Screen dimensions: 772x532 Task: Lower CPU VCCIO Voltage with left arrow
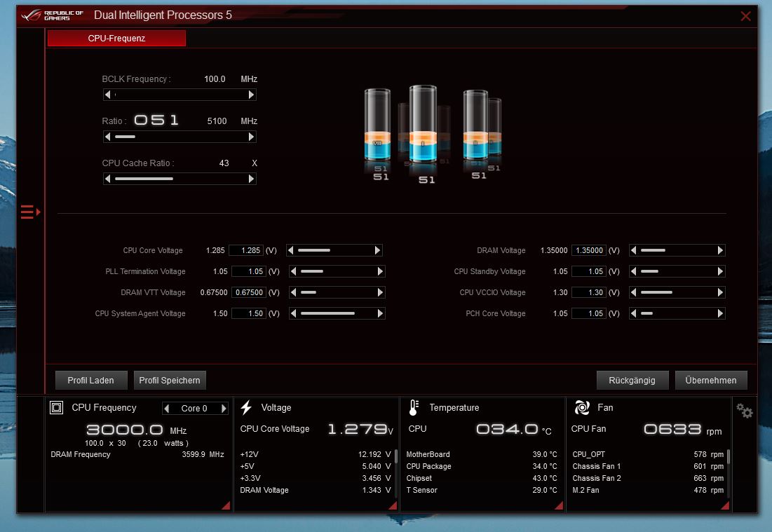coord(634,292)
